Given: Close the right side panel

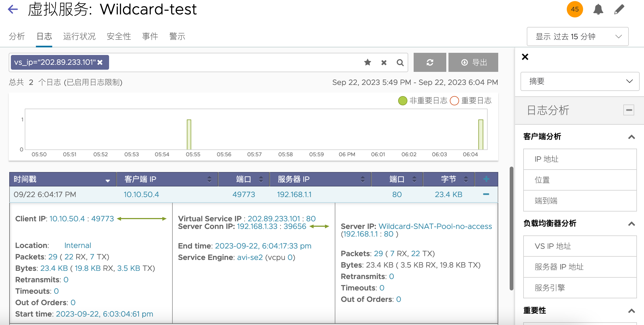Looking at the screenshot, I should [x=525, y=57].
